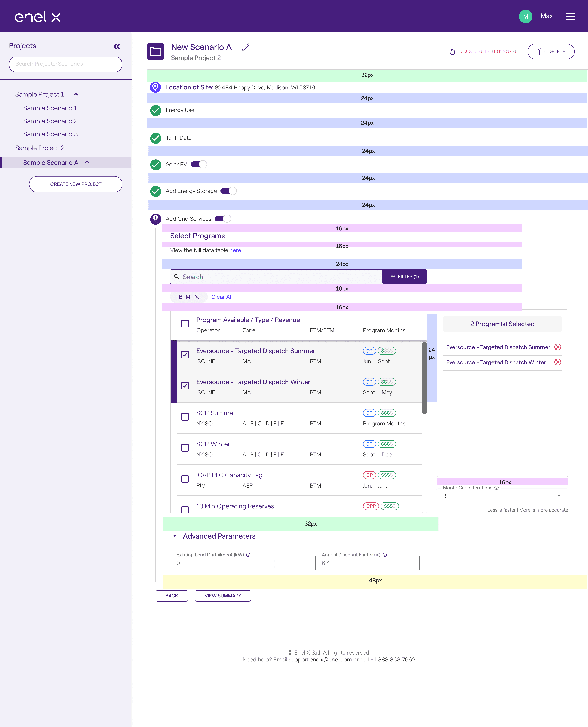Collapse the Projects sidebar with double chevron
588x727 pixels.
117,46
